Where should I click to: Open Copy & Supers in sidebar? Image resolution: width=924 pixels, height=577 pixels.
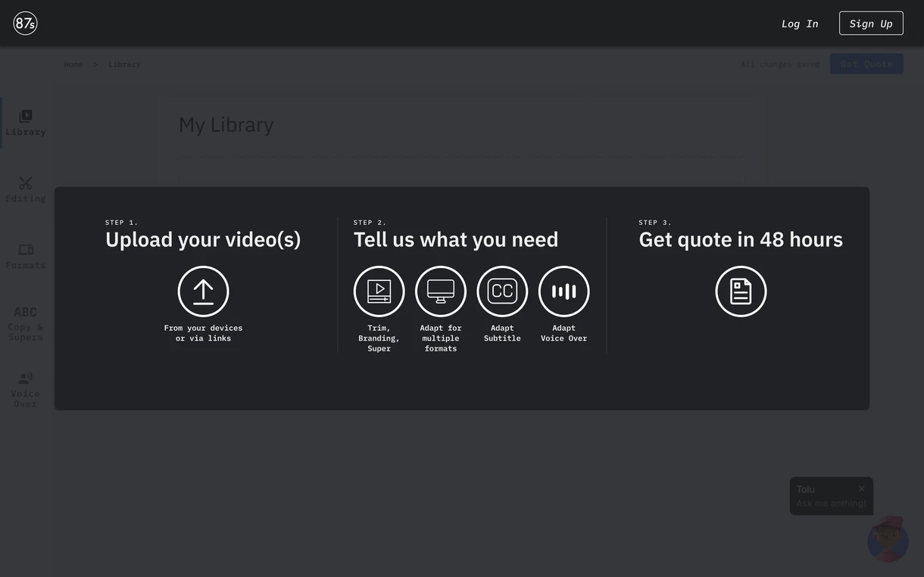[x=26, y=323]
